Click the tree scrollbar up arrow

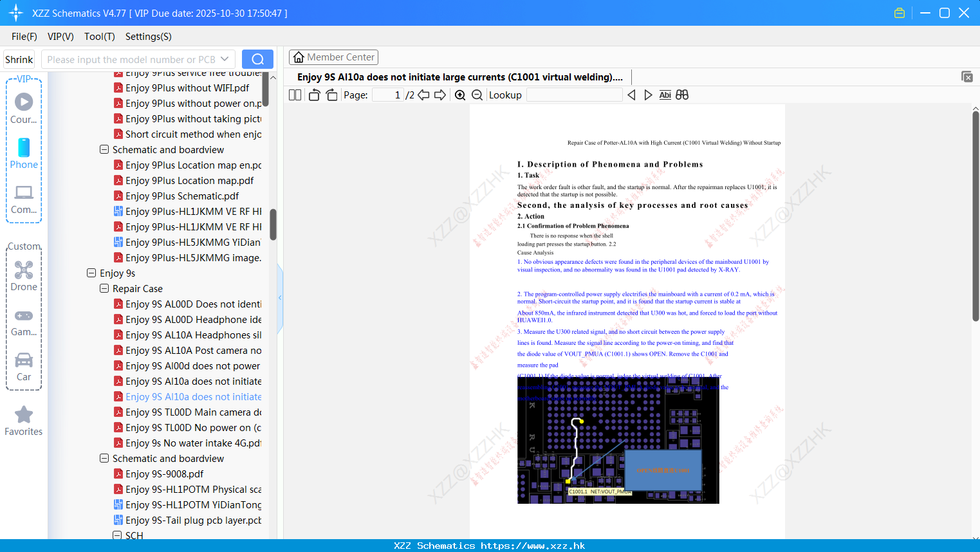tap(273, 78)
